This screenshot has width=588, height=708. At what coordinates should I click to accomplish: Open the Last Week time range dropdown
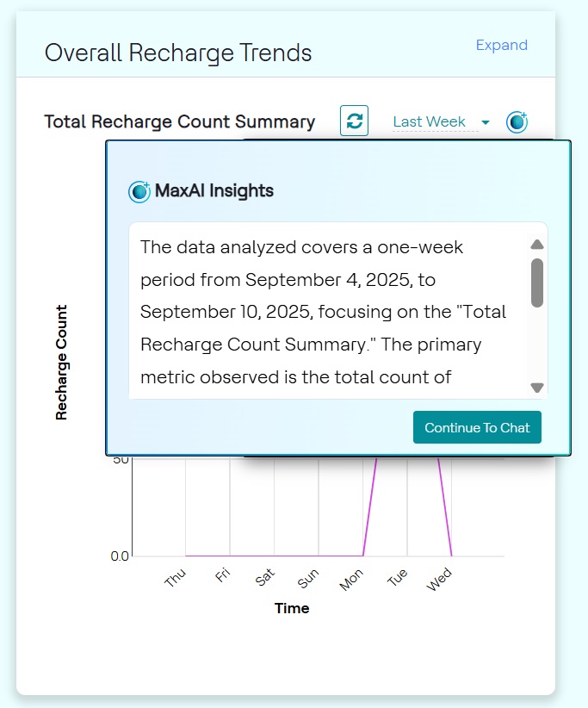tap(430, 122)
